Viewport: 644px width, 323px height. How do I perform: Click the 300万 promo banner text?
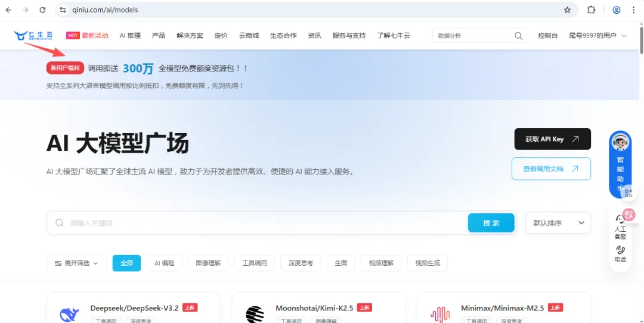138,69
